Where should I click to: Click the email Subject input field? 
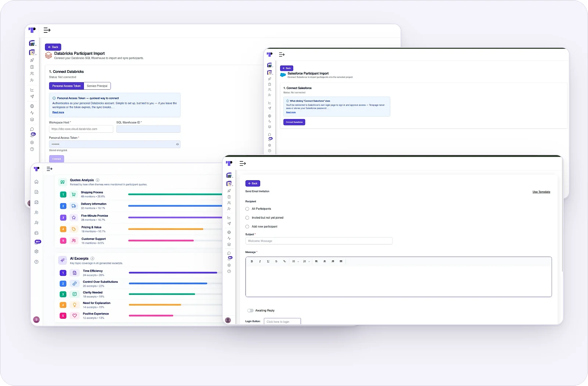coord(319,241)
